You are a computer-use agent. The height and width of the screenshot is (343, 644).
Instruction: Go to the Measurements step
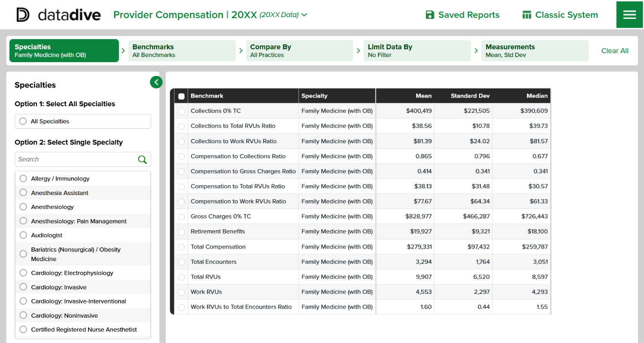(535, 51)
